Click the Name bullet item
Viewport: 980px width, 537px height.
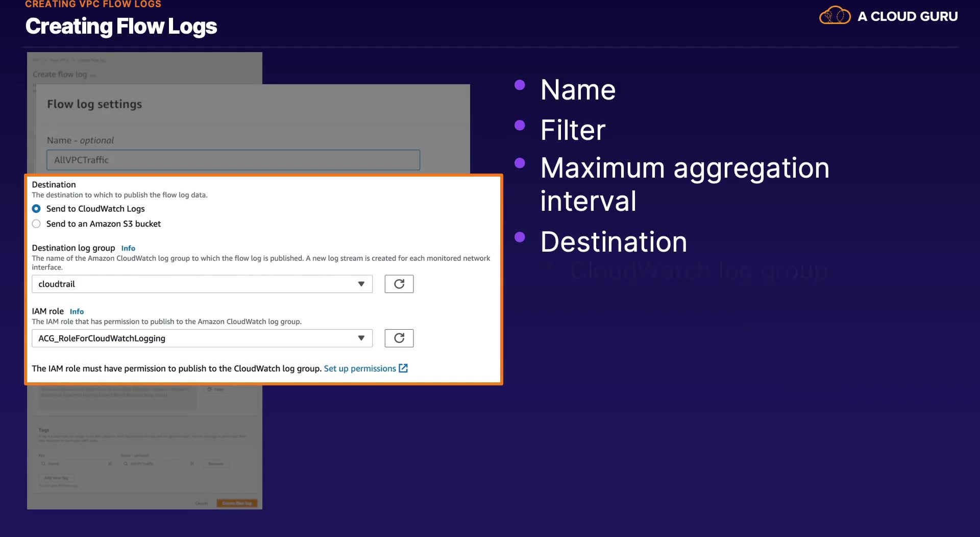[x=578, y=89]
